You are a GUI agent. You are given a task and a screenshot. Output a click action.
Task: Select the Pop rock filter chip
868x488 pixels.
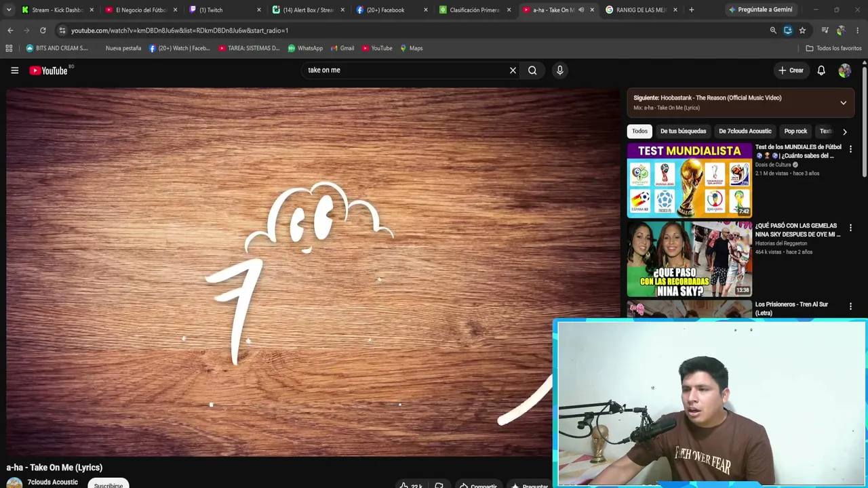pos(795,131)
